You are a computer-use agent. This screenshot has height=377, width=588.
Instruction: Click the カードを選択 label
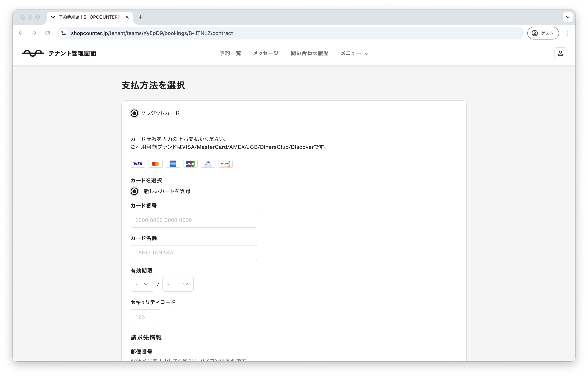click(146, 180)
